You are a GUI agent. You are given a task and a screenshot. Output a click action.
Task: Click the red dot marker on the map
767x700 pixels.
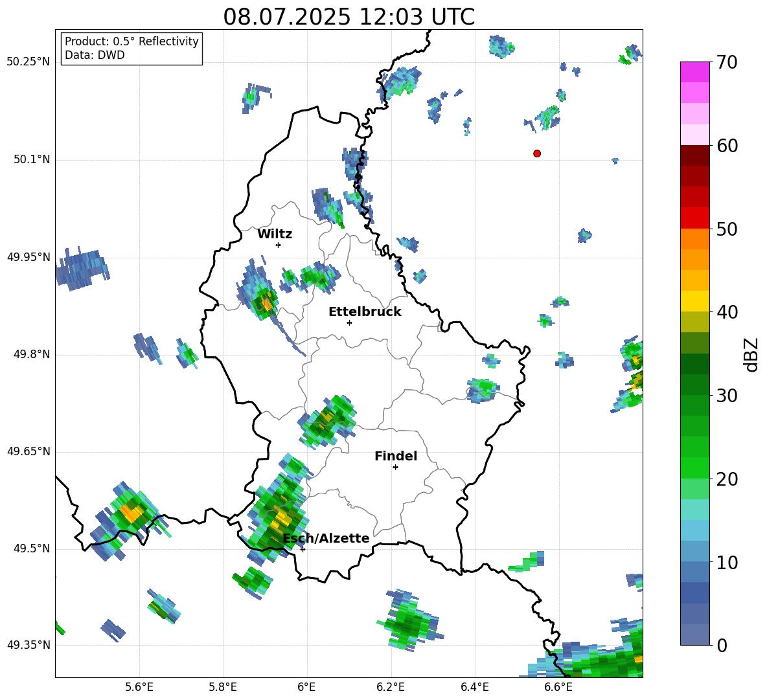point(536,153)
